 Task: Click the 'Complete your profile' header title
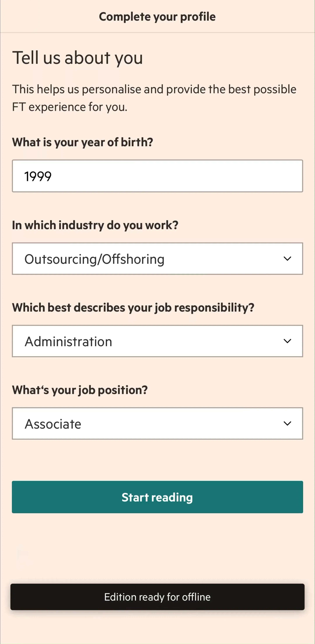[157, 17]
